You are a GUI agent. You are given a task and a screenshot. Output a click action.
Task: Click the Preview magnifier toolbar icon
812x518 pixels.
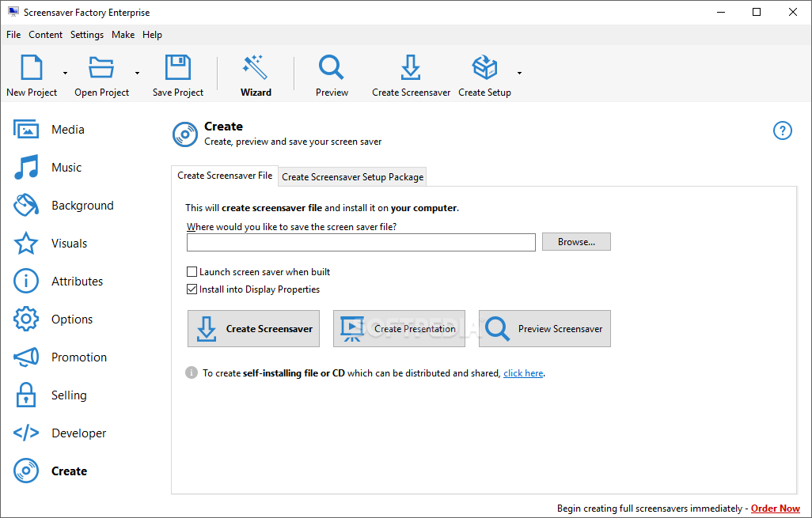point(332,67)
